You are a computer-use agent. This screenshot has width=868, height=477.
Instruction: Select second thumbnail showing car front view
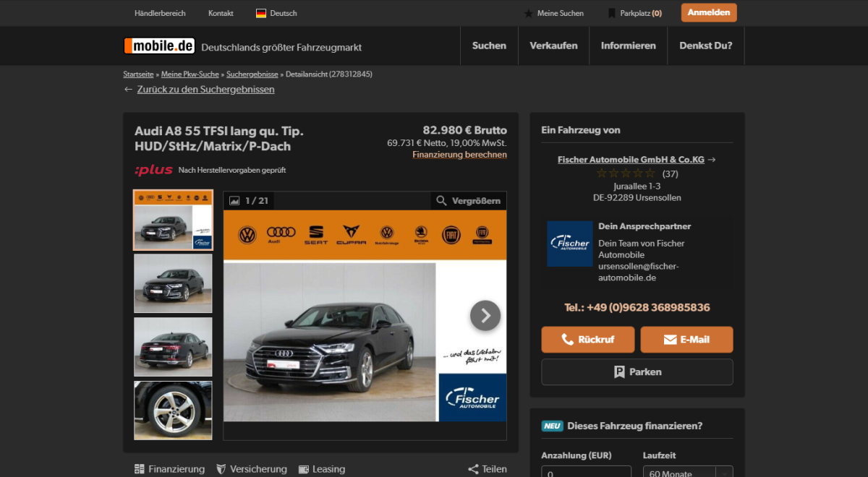173,283
